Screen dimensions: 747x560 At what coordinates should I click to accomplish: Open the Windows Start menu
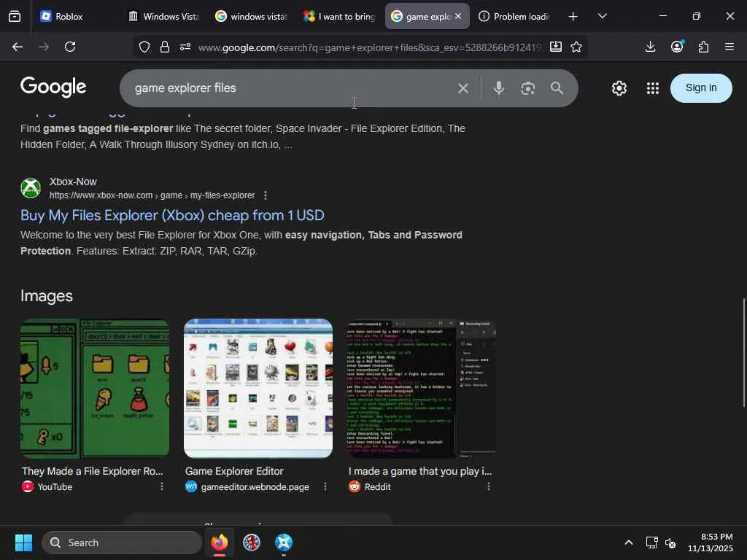pyautogui.click(x=24, y=542)
